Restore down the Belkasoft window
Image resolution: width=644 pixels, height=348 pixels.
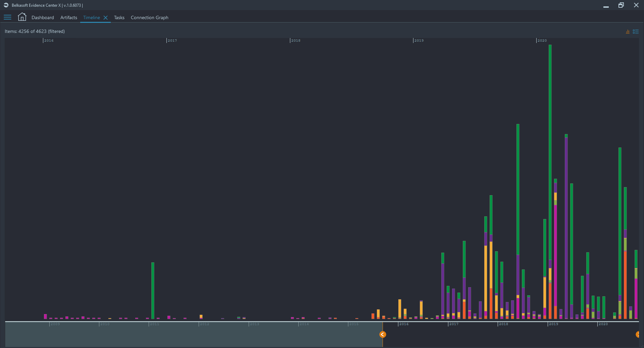click(621, 5)
